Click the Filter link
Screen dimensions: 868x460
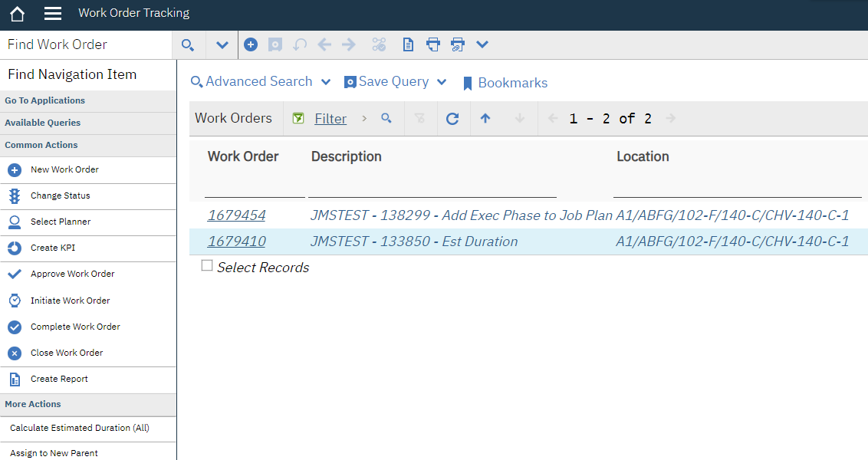pos(330,118)
